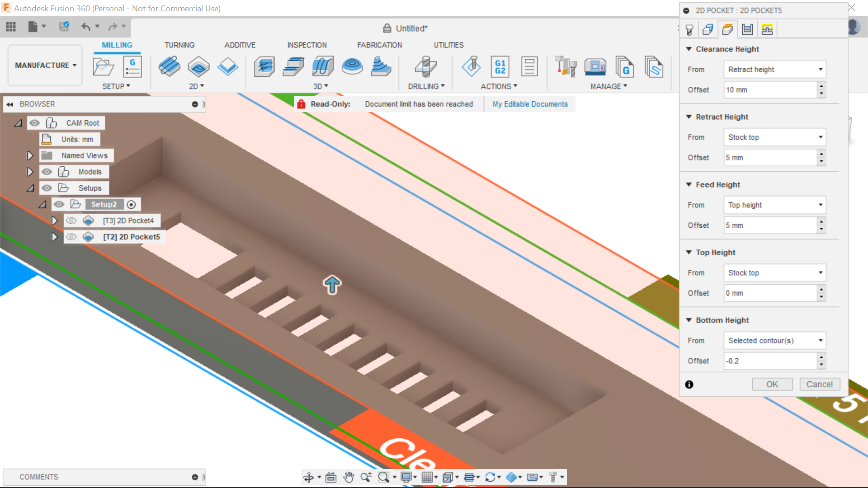The width and height of the screenshot is (868, 488).
Task: Open the Setup Sheet icon in Manage
Action: coord(654,66)
